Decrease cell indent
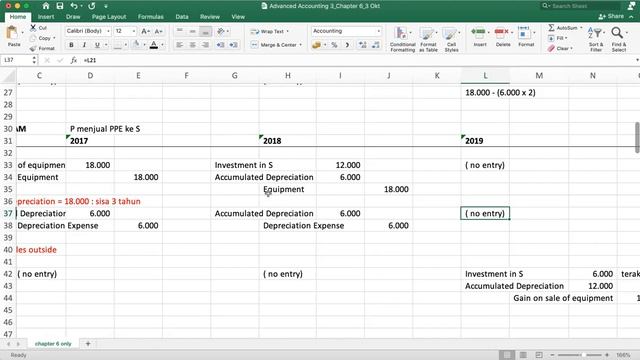 [x=220, y=45]
